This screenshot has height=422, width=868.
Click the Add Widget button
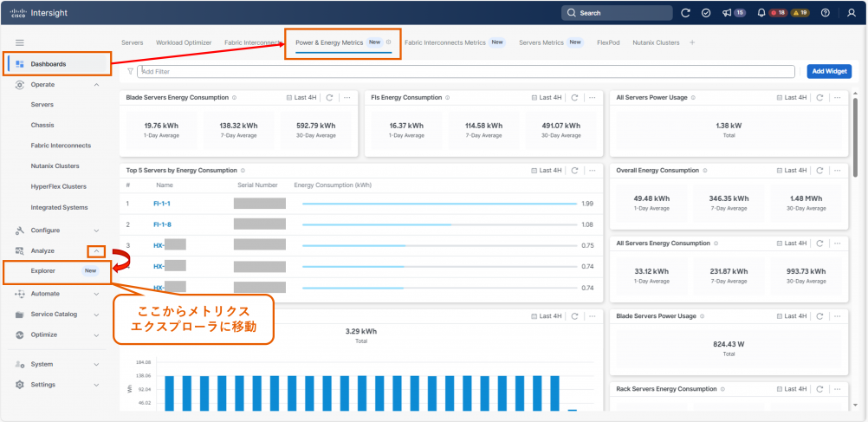829,71
